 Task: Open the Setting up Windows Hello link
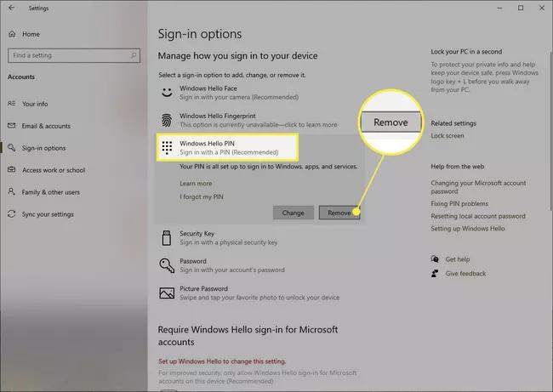pyautogui.click(x=468, y=229)
